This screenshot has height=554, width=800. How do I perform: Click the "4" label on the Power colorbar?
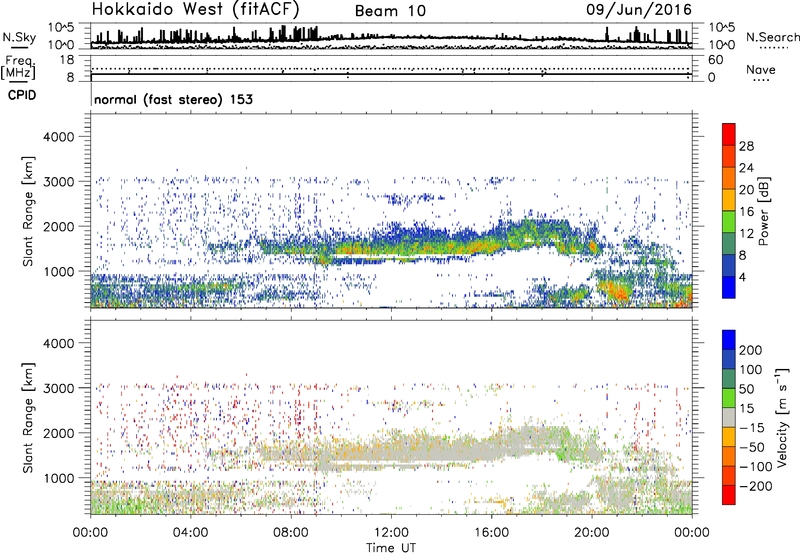[742, 277]
